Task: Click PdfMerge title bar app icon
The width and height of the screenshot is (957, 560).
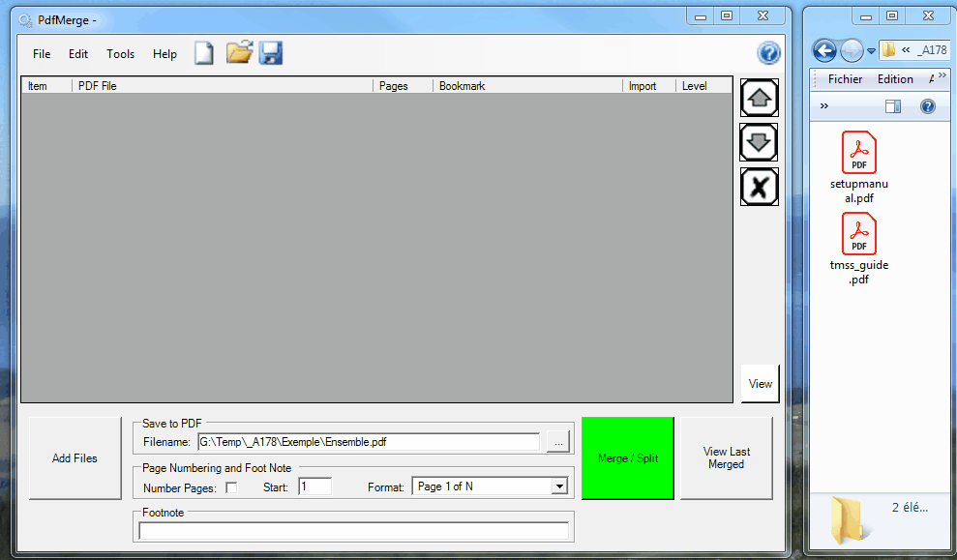Action: pos(25,20)
